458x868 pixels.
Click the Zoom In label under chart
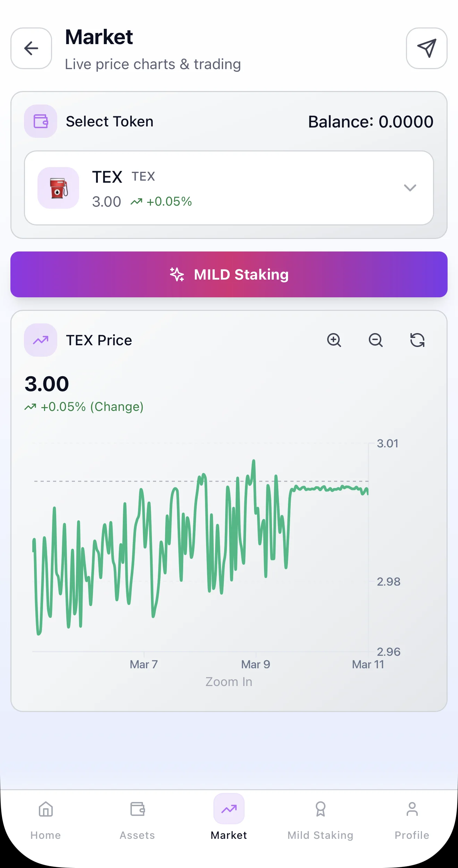click(x=229, y=682)
